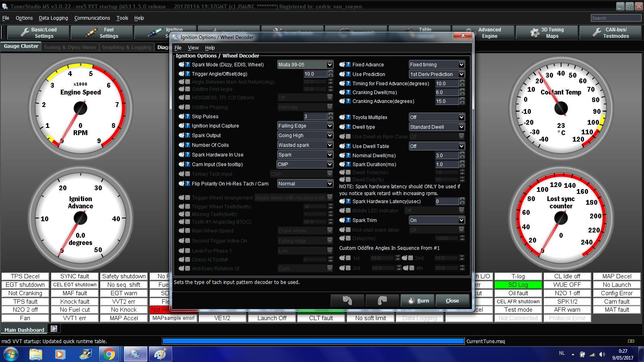Click the Close button in the dialog
This screenshot has height=362, width=644.
452,300
